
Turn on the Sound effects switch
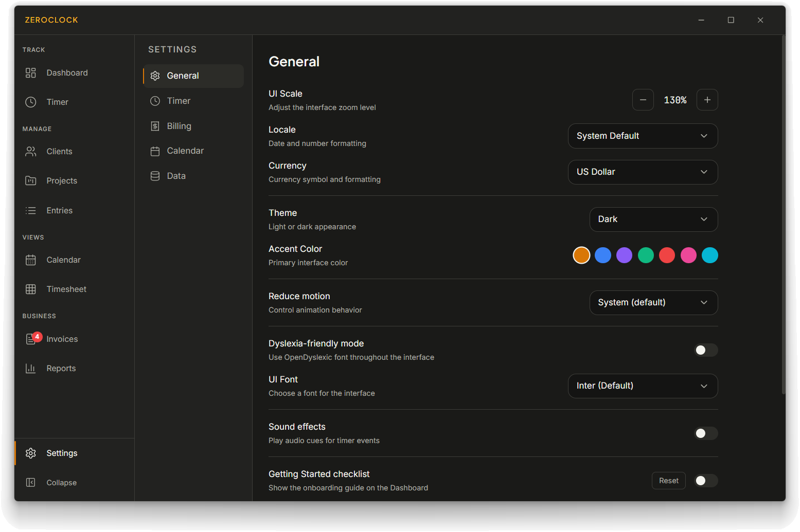point(706,433)
